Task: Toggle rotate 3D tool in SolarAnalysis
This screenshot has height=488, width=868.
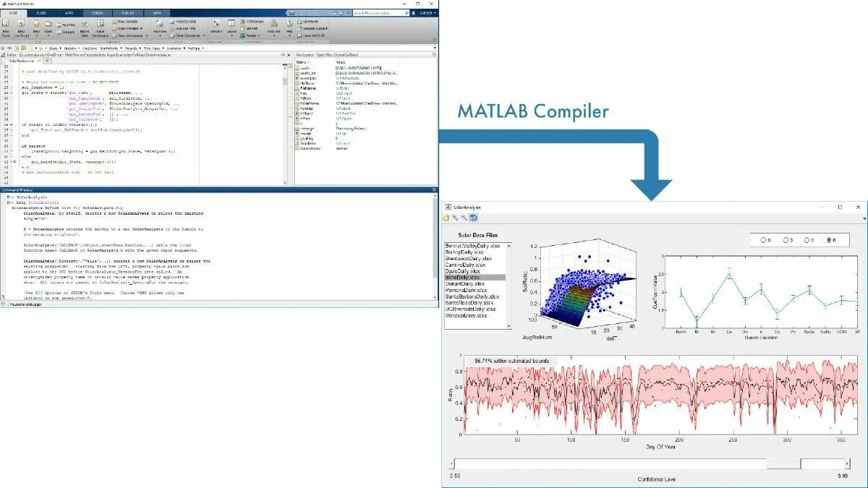Action: tap(473, 218)
